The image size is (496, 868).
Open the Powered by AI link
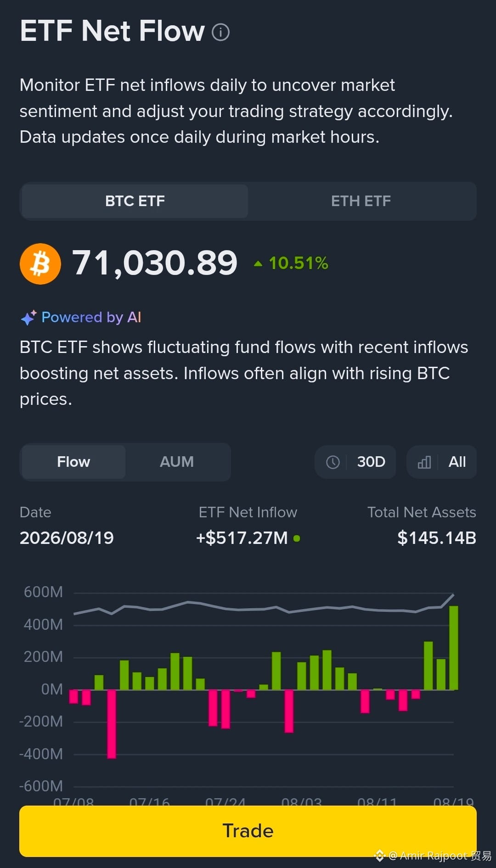[x=91, y=317]
